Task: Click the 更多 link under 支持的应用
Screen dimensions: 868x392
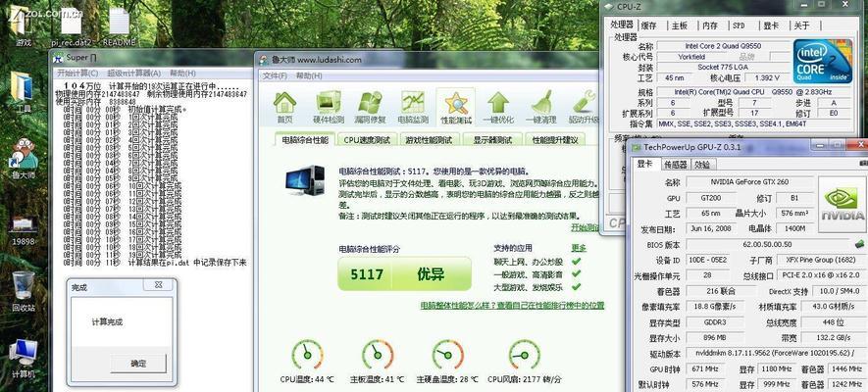Action: (x=579, y=248)
